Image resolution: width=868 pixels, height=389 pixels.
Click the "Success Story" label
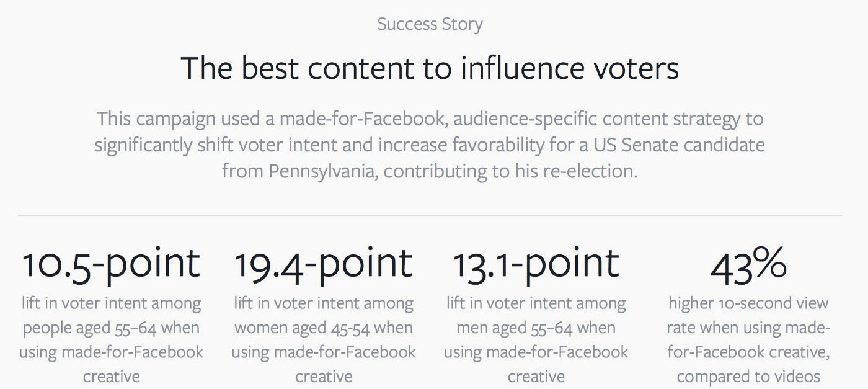point(430,24)
